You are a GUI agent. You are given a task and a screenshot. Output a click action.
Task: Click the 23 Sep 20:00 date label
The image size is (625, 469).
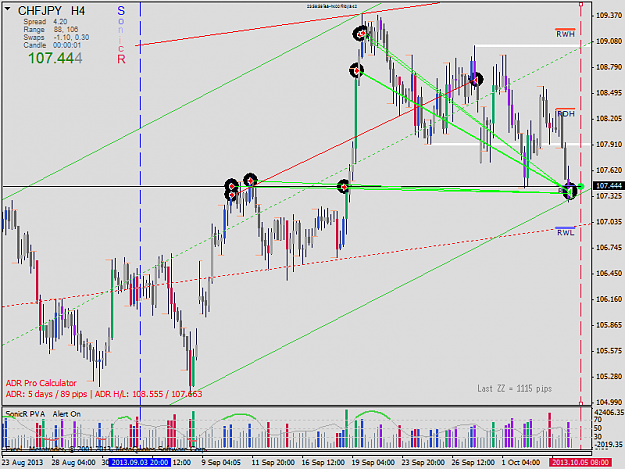pos(423,463)
